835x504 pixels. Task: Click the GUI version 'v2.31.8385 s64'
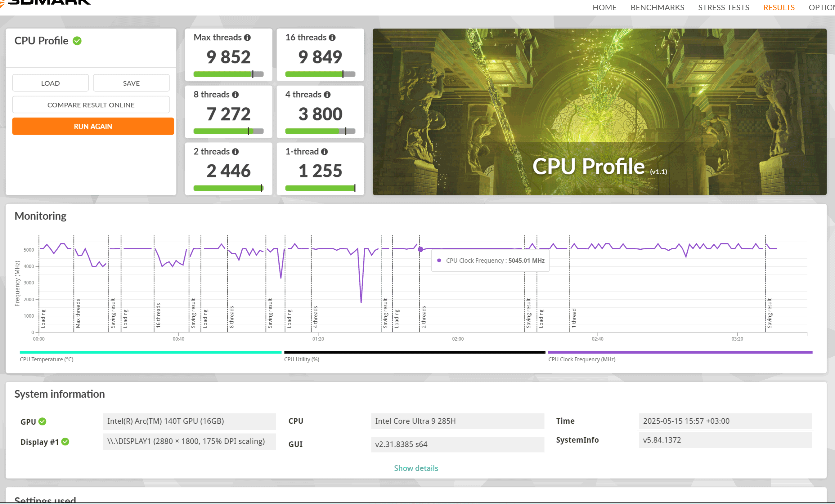457,444
